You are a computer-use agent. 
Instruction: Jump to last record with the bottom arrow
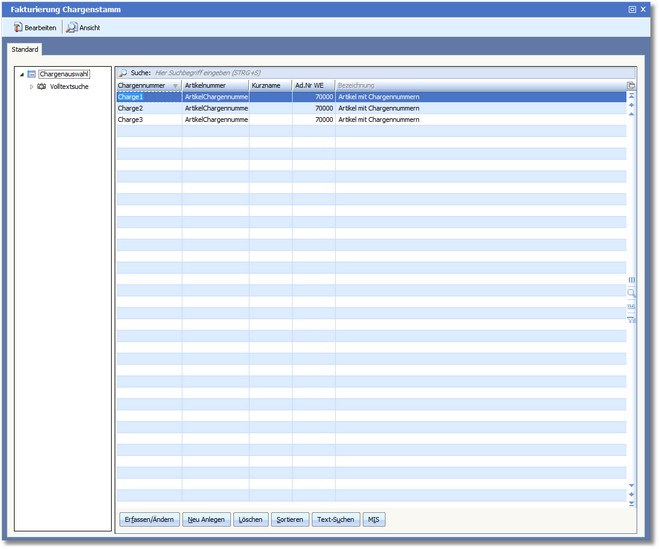tap(631, 503)
